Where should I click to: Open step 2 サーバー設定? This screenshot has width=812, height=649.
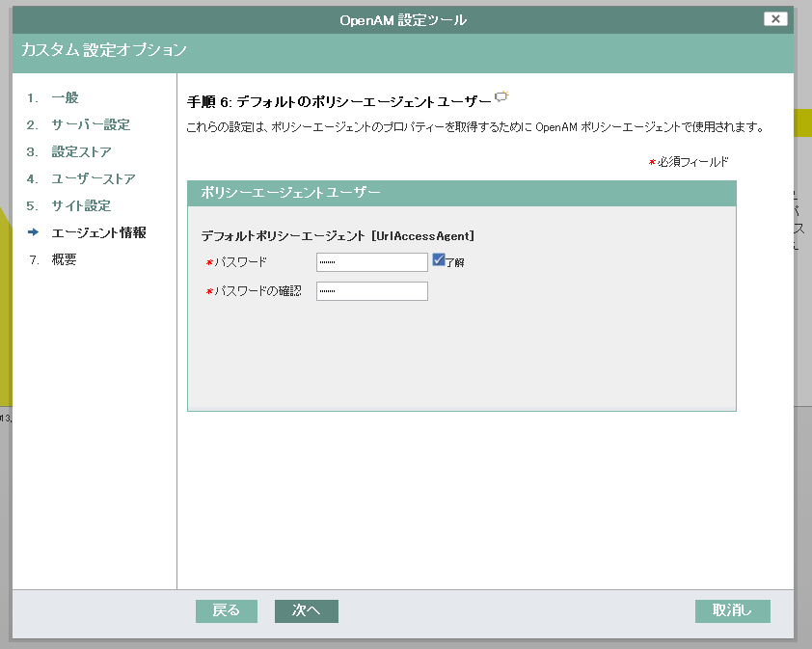pos(79,124)
